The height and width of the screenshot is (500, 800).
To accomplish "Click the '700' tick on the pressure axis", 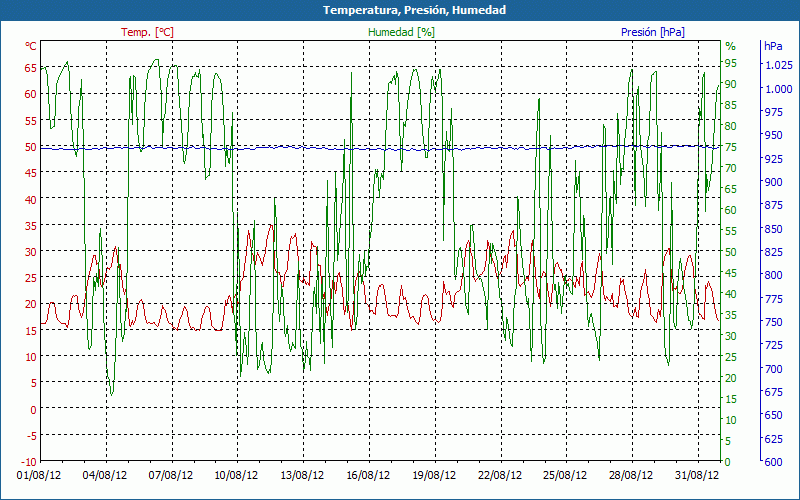I will [x=773, y=368].
